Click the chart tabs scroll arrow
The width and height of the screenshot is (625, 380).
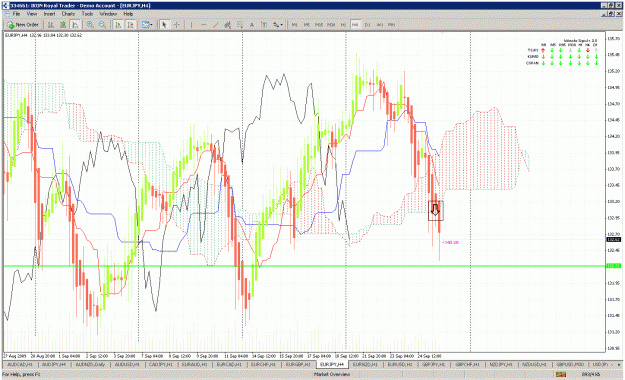point(619,364)
